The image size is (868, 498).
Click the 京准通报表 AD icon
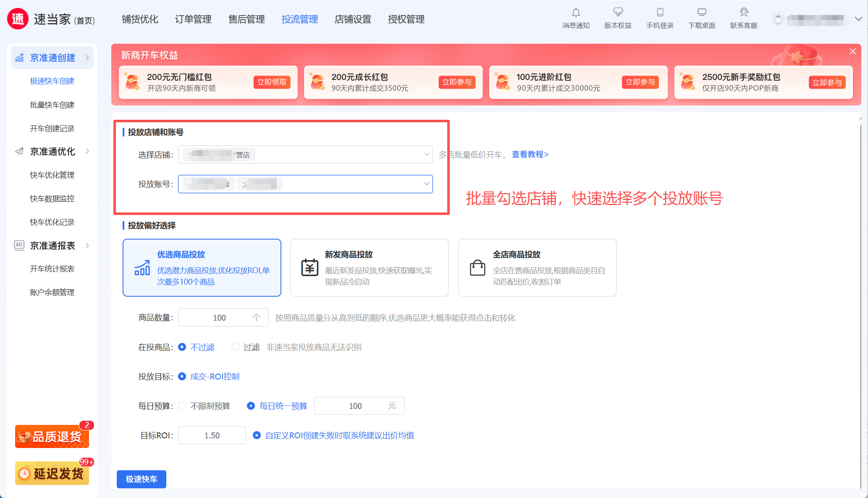point(19,245)
